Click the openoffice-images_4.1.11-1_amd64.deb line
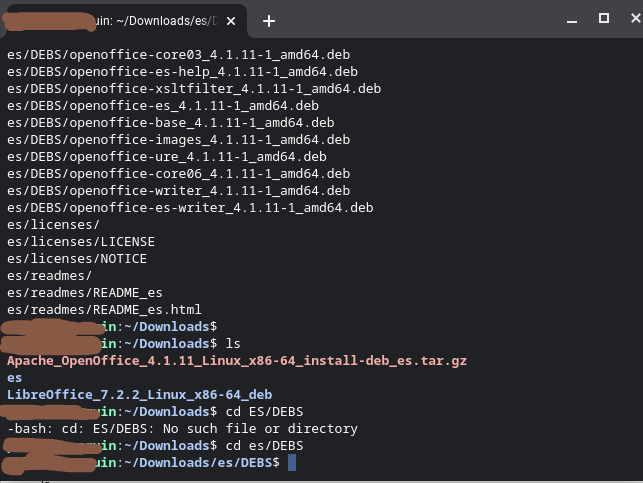 click(x=178, y=140)
